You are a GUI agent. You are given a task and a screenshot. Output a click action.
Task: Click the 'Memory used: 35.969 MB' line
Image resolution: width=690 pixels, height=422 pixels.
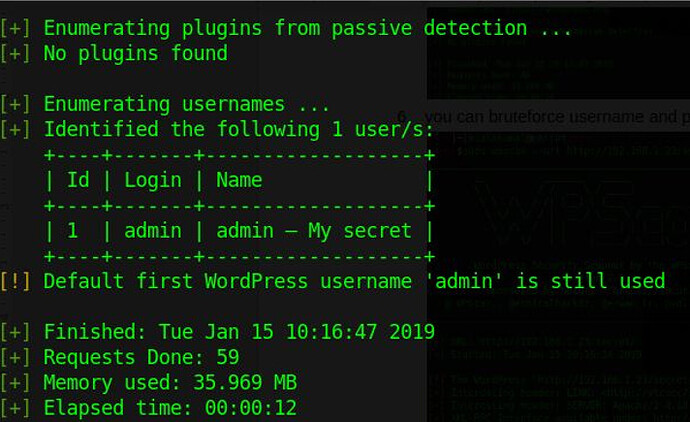pyautogui.click(x=170, y=383)
